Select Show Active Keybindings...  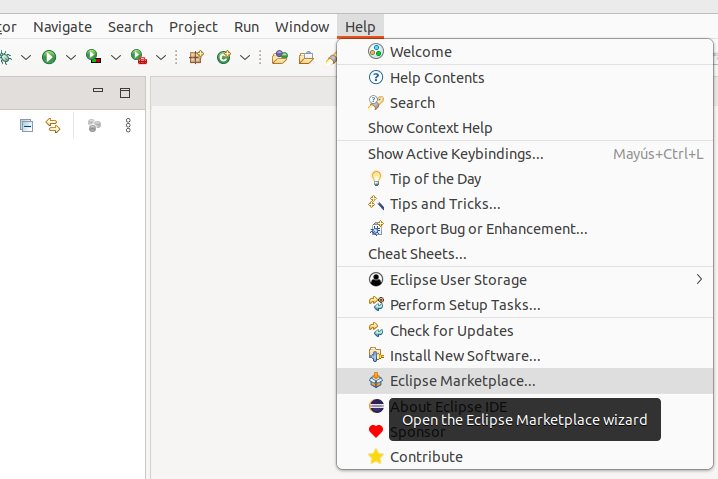[x=525, y=154]
